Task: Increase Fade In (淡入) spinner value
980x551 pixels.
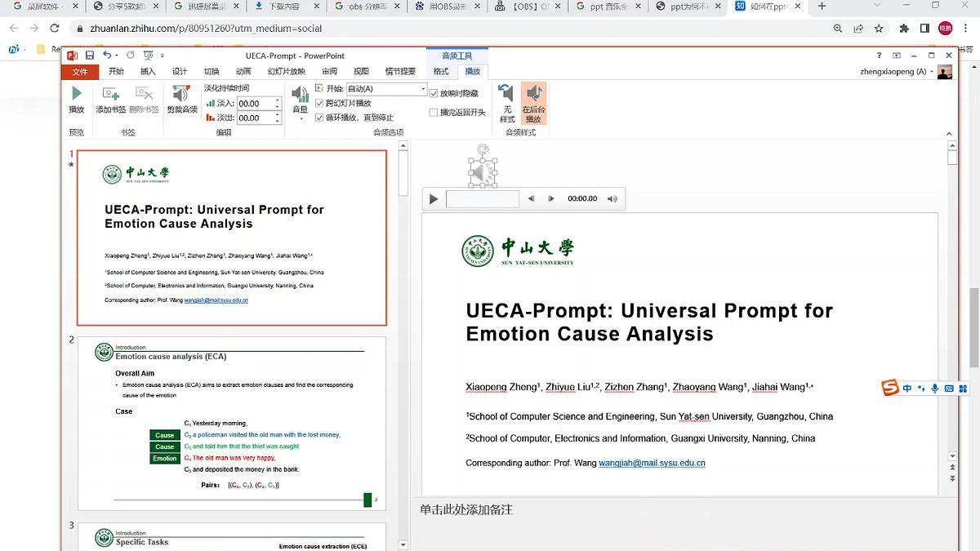Action: (278, 100)
